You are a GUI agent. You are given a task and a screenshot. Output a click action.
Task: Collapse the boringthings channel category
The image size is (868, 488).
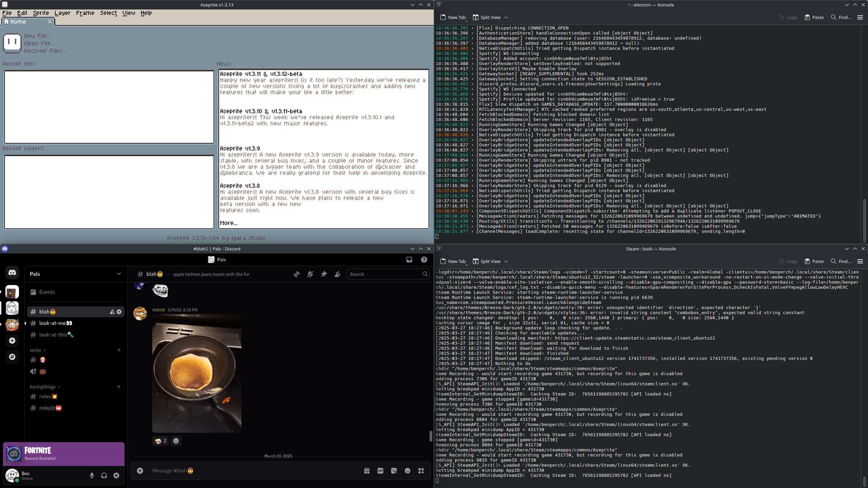45,387
